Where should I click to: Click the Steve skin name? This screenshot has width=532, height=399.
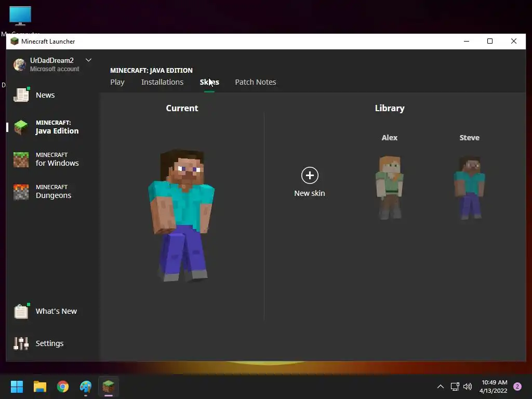(x=470, y=138)
